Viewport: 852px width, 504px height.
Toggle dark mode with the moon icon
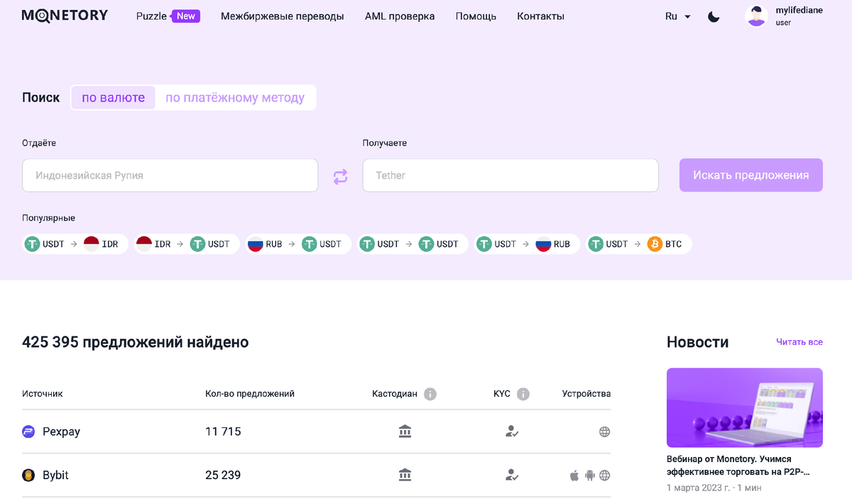pos(713,16)
